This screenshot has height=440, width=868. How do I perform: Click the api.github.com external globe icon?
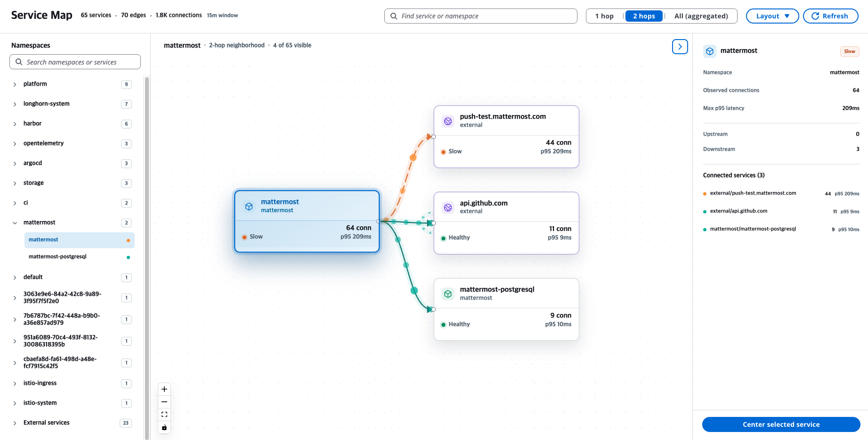(448, 207)
